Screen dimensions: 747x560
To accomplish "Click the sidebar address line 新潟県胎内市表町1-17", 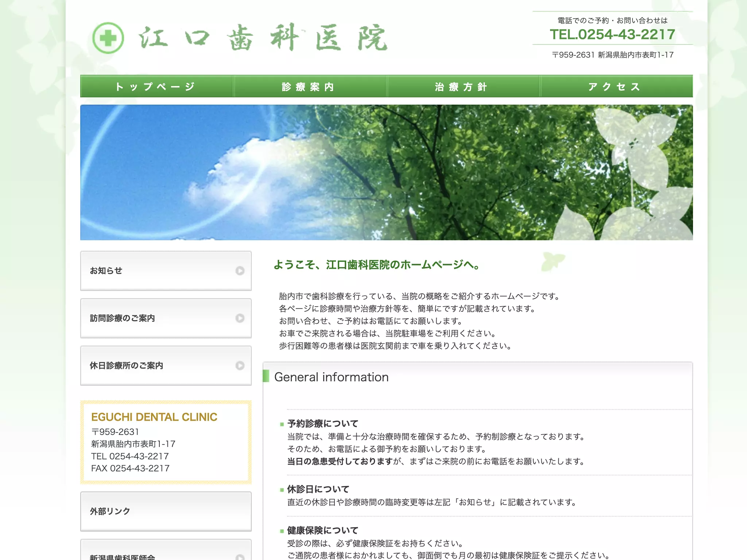I will pos(133,444).
